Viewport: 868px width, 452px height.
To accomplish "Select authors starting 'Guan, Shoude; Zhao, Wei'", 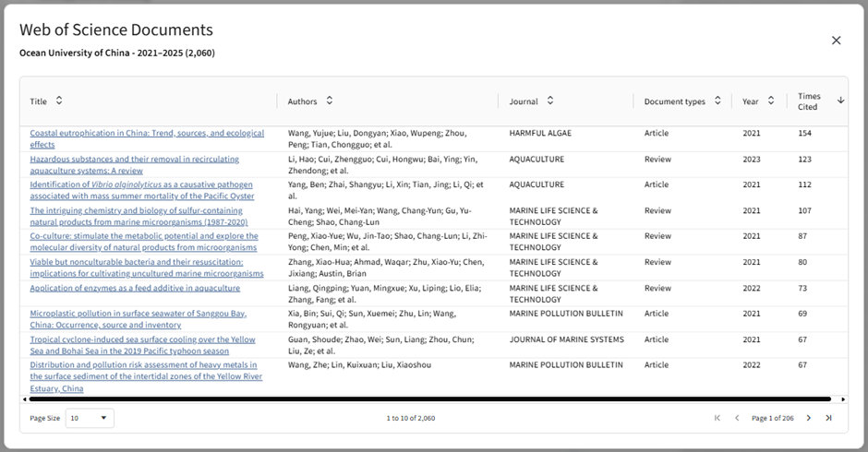I will click(x=380, y=345).
